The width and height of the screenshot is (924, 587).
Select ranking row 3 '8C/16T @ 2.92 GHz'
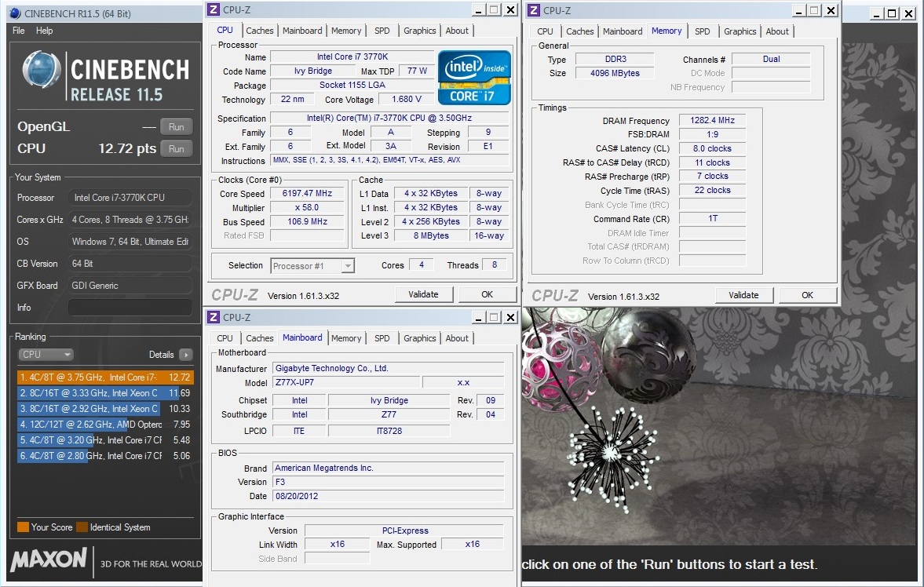tap(105, 408)
